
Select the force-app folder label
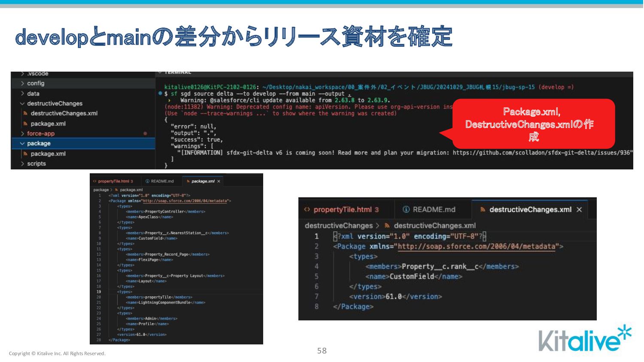click(41, 133)
